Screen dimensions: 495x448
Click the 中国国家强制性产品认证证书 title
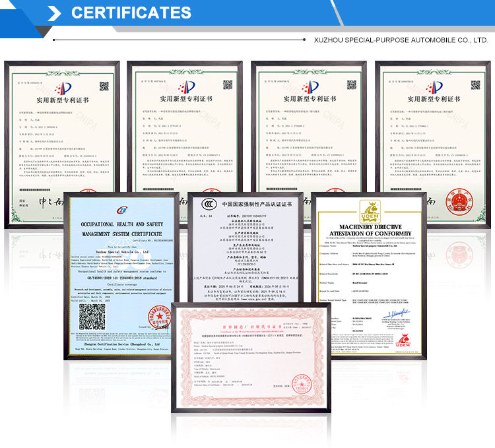pos(257,205)
